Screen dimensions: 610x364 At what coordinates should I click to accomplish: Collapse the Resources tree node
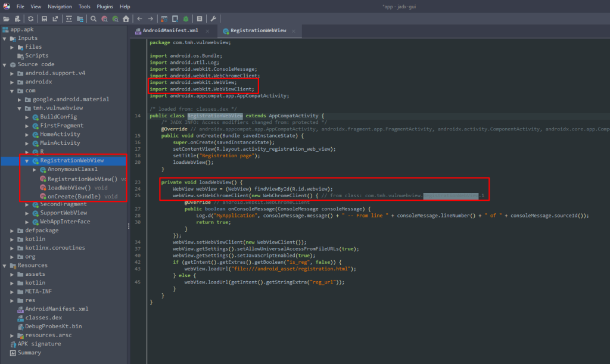click(5, 266)
